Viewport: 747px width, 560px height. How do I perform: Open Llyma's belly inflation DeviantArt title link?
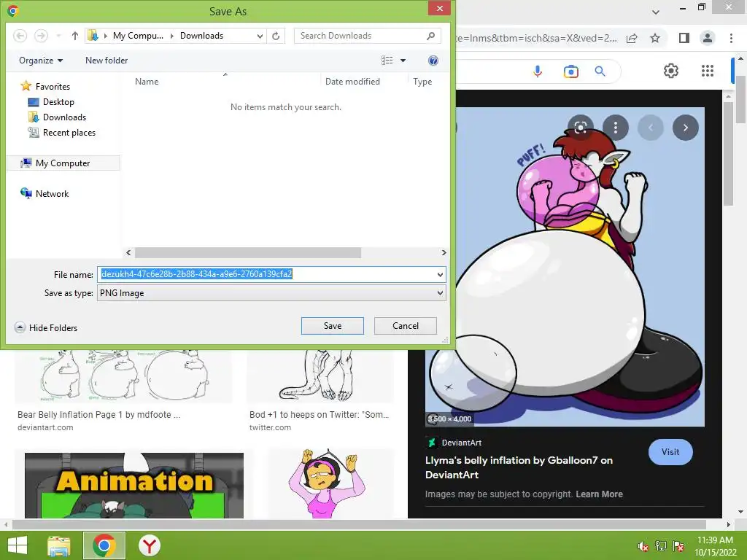519,467
